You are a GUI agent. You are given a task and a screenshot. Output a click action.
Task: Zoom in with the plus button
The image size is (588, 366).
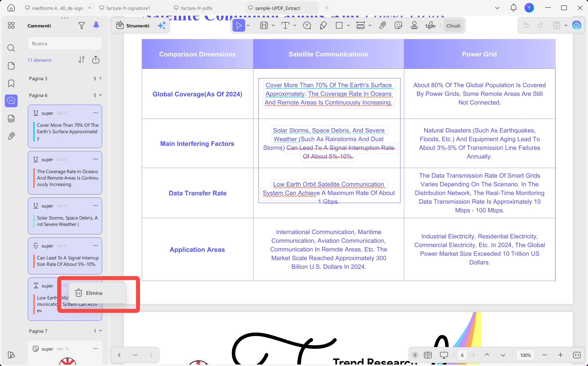tap(561, 355)
